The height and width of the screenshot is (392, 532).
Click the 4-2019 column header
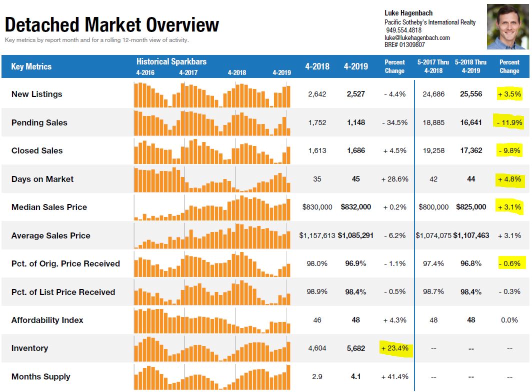coord(355,66)
